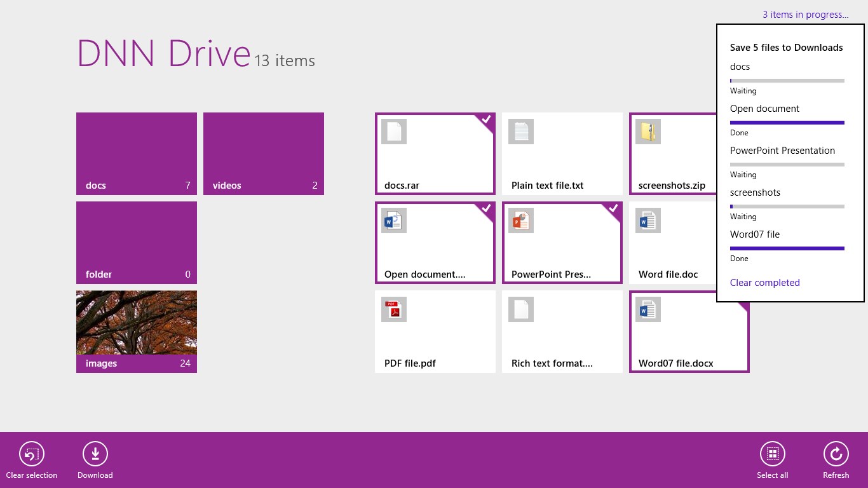868x488 pixels.
Task: Click the Word icon on Word file.doc tile
Action: pyautogui.click(x=648, y=220)
